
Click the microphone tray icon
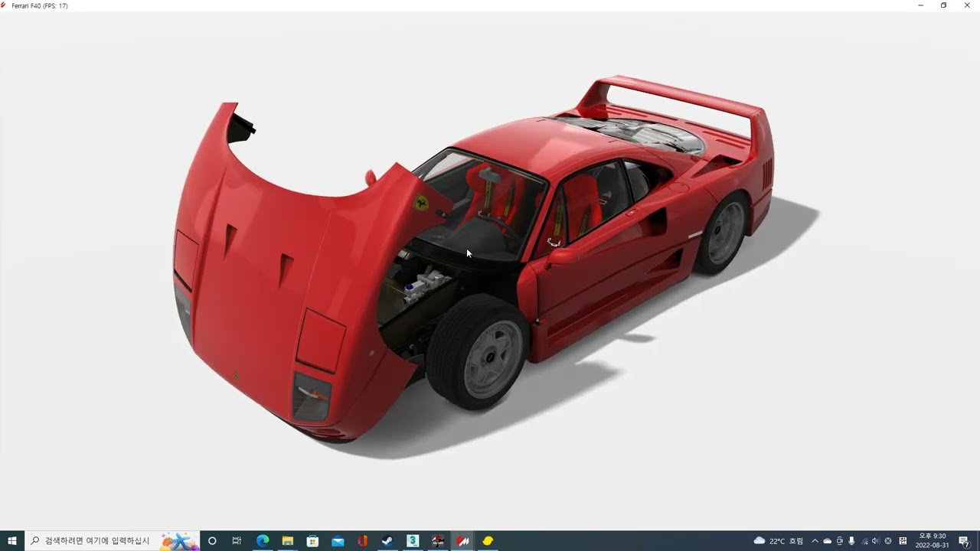851,541
